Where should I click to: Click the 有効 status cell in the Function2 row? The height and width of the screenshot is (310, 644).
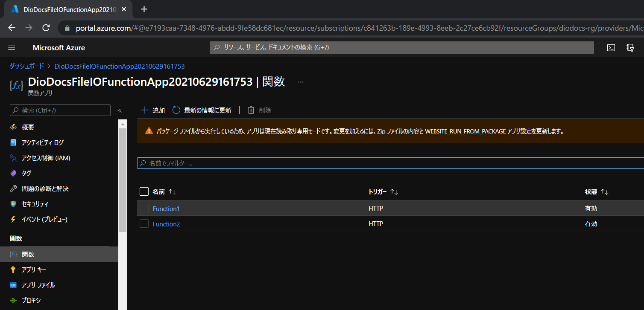(591, 224)
